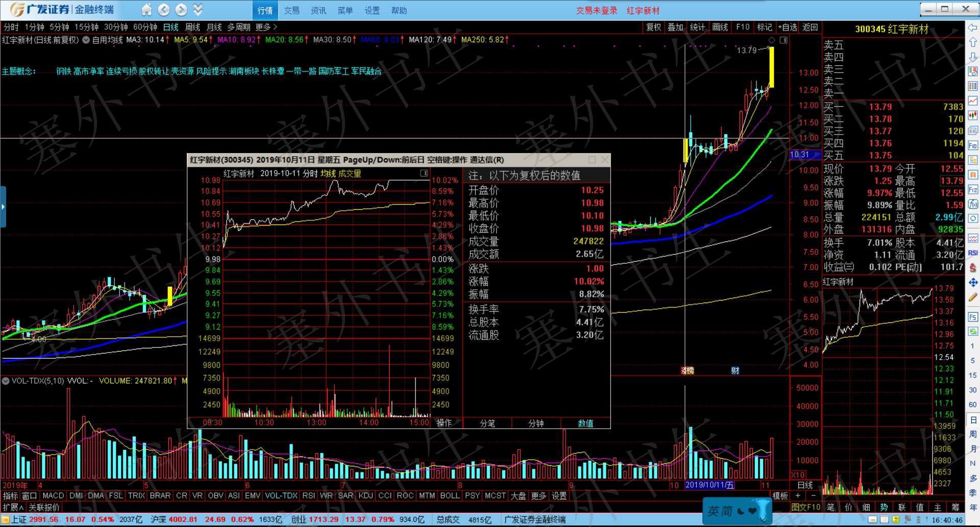
Task: Select the 周线 period
Action: coord(192,27)
